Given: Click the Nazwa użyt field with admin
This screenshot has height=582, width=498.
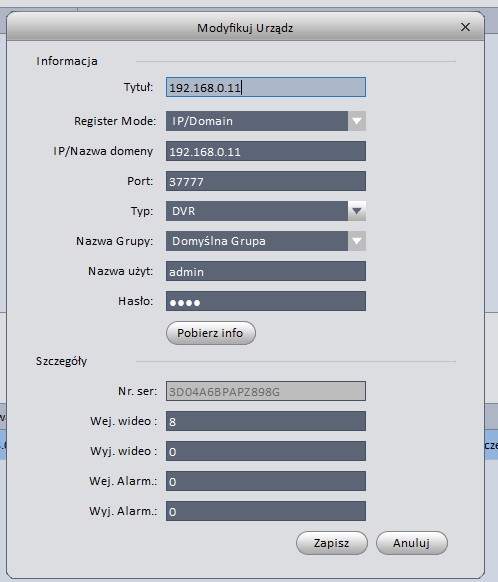Looking at the screenshot, I should pyautogui.click(x=266, y=271).
